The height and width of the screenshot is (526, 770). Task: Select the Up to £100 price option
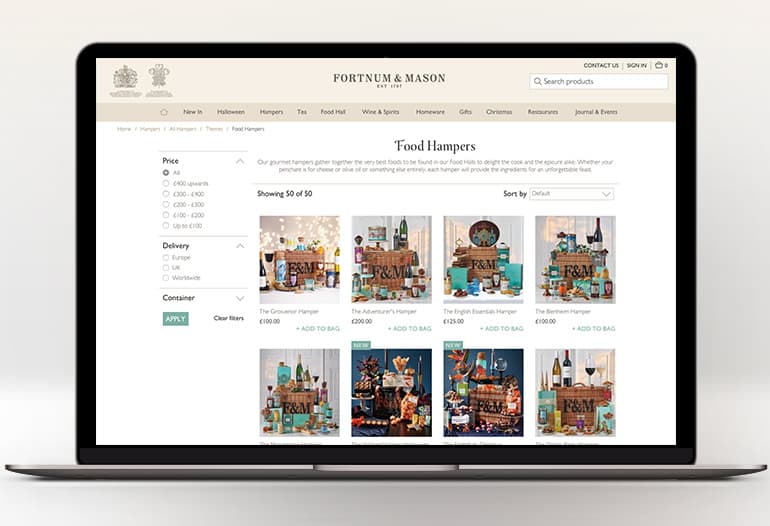(x=166, y=226)
